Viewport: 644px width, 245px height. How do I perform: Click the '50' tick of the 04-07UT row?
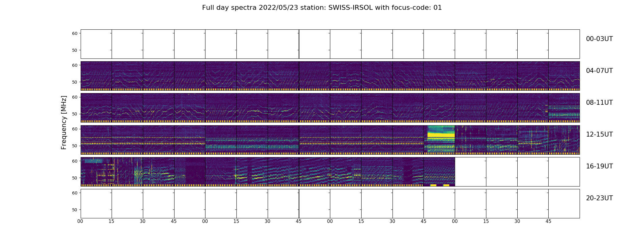75,82
